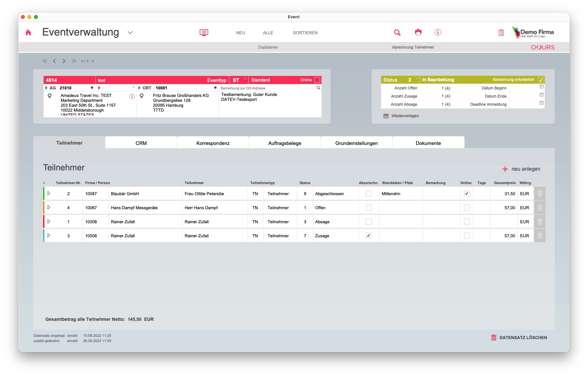Click Duplizieren
Screen dimensions: 588x376
(268, 47)
